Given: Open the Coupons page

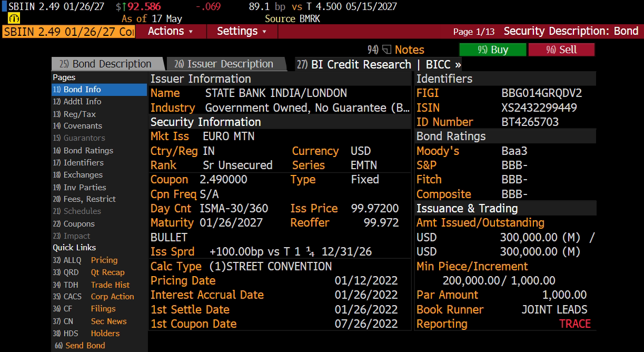Looking at the screenshot, I should 74,224.
